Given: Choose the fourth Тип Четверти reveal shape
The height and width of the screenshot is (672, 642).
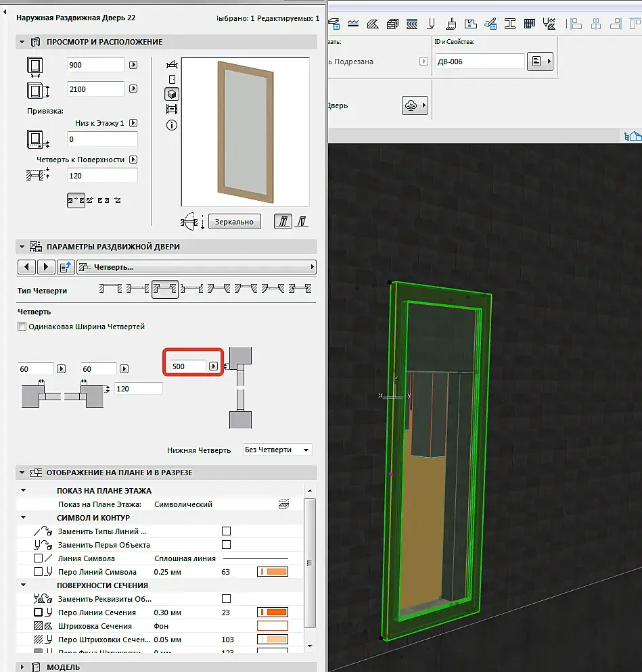Looking at the screenshot, I should pos(191,289).
